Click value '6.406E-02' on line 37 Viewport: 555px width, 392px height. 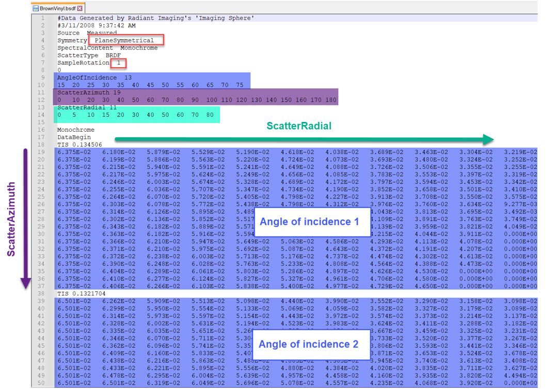pyautogui.click(x=119, y=286)
